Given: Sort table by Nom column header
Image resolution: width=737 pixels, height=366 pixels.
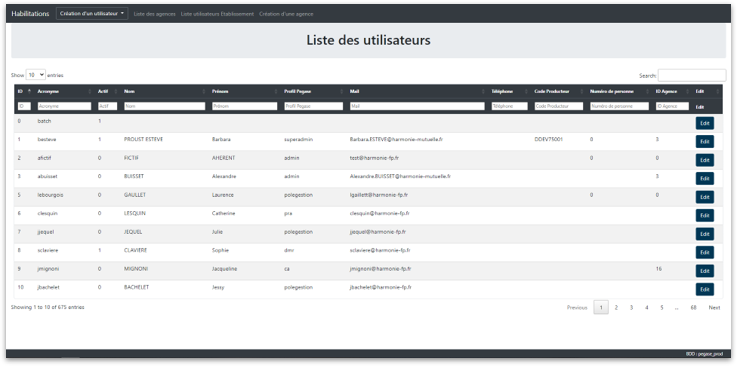Looking at the screenshot, I should coord(165,92).
